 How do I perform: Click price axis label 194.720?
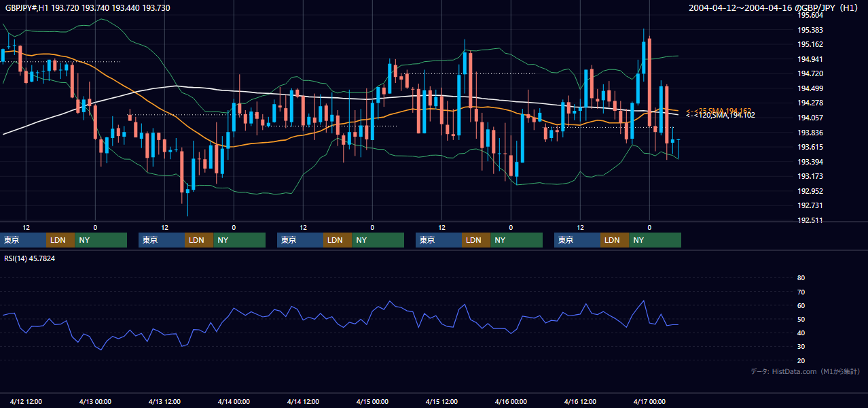(810, 73)
